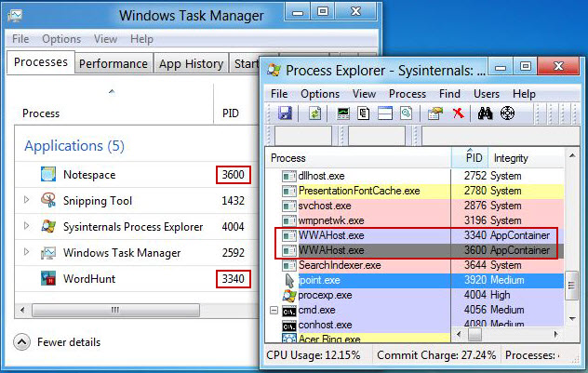The image size is (588, 373).
Task: Toggle process tree view icon in Process Explorer
Action: click(364, 113)
